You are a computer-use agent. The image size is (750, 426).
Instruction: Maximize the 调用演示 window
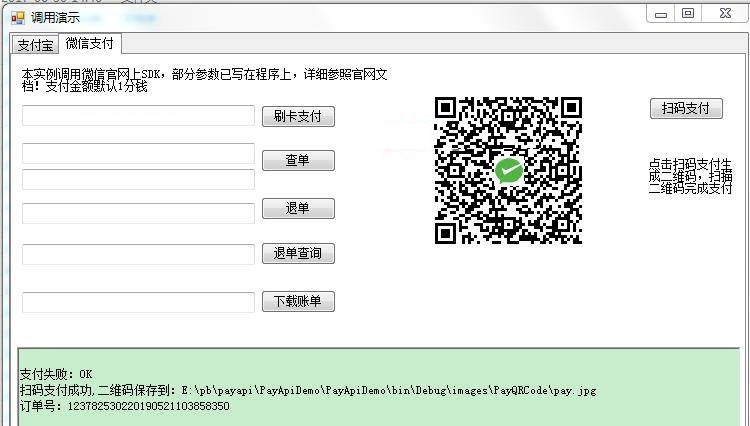688,13
